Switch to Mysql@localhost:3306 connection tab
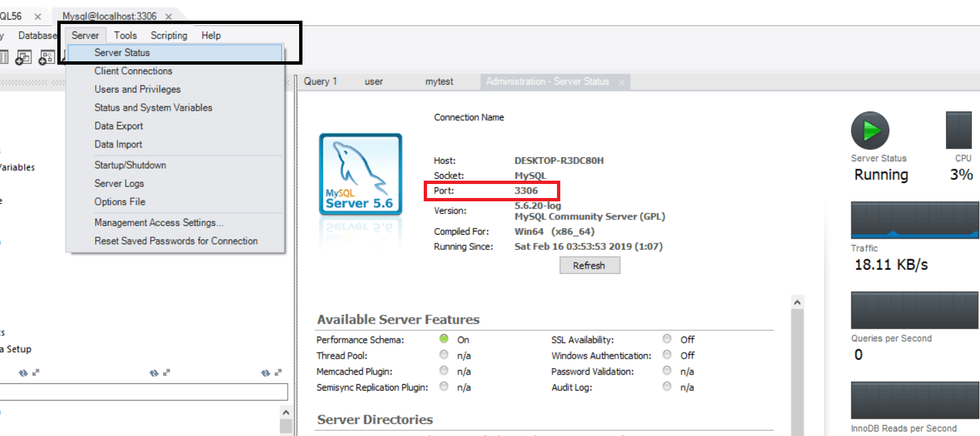 click(109, 16)
